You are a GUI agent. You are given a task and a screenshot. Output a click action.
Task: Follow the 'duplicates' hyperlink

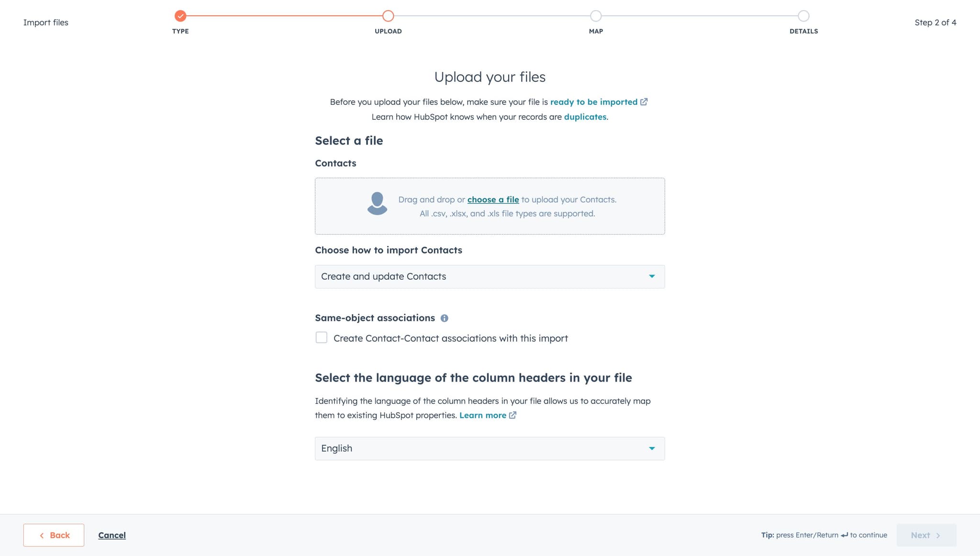click(x=585, y=116)
